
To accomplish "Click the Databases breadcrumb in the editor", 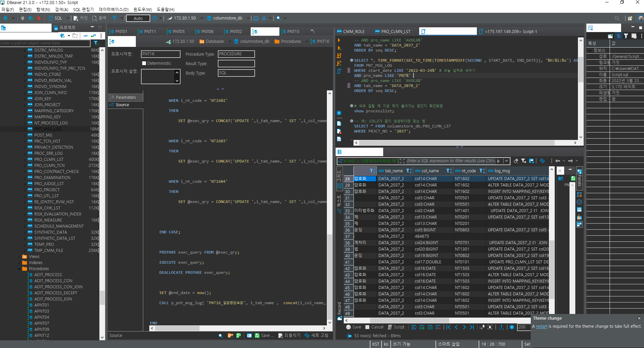I will pyautogui.click(x=212, y=41).
